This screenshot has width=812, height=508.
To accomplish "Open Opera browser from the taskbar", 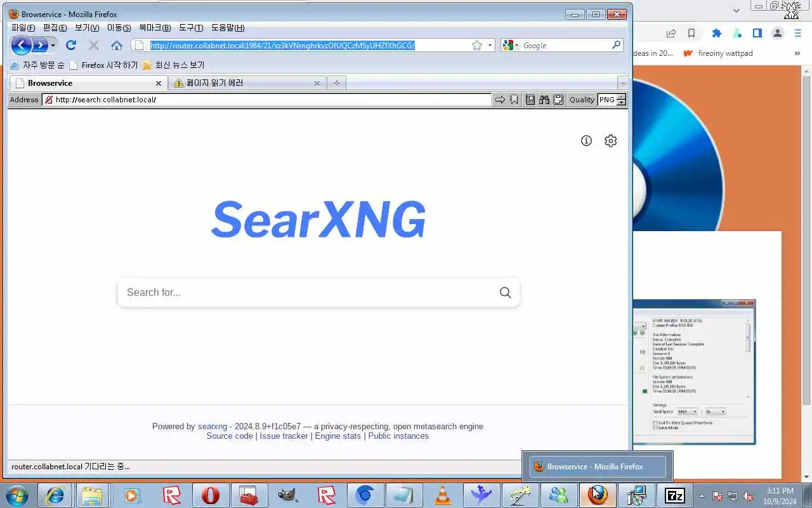I will pos(210,495).
